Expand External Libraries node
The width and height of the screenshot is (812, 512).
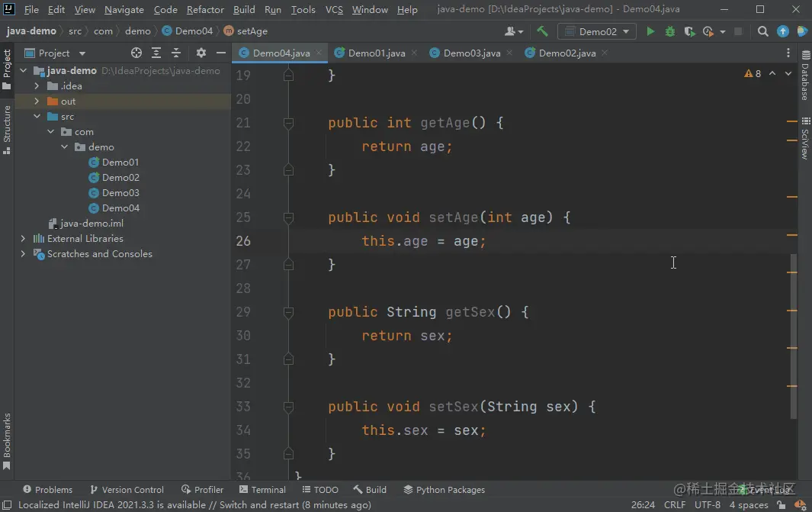coord(23,238)
